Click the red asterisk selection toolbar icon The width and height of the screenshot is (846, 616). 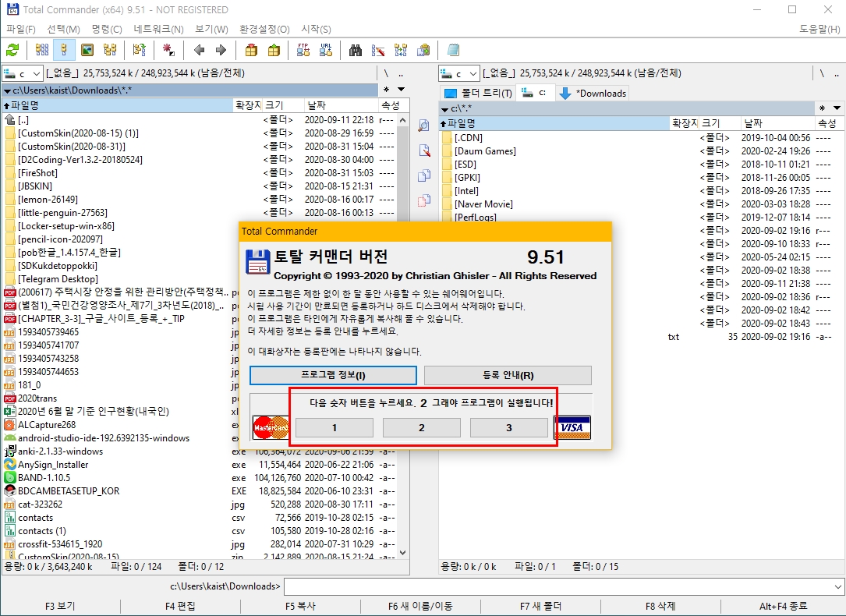[168, 51]
